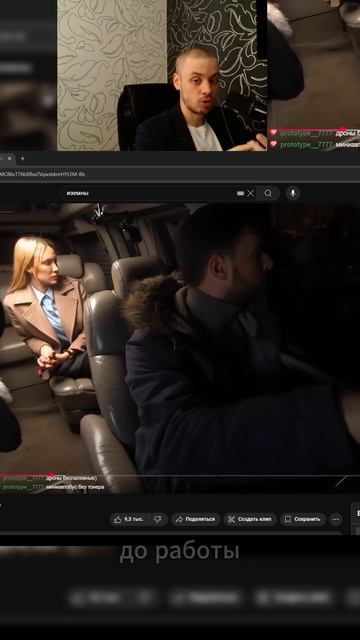
Task: Click the subtitle text 'до работы'
Action: tap(180, 551)
